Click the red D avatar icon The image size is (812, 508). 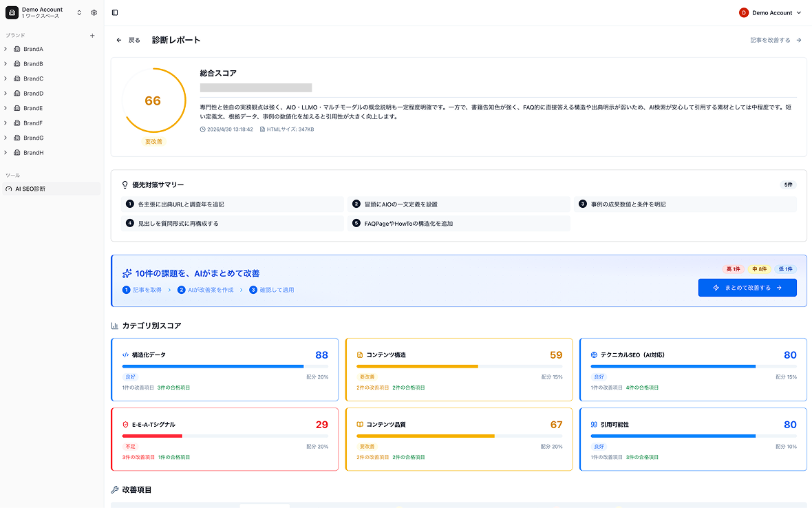coord(744,12)
